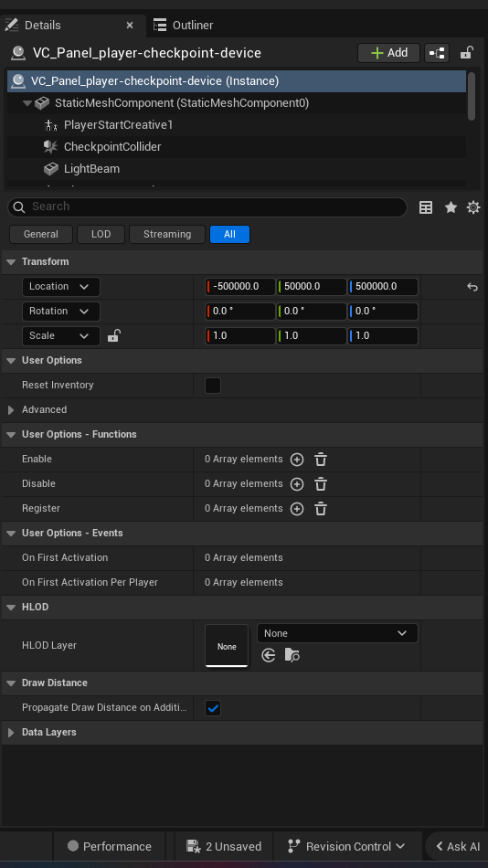Click the Location Y field 50000.0
The width and height of the screenshot is (488, 868).
point(312,286)
